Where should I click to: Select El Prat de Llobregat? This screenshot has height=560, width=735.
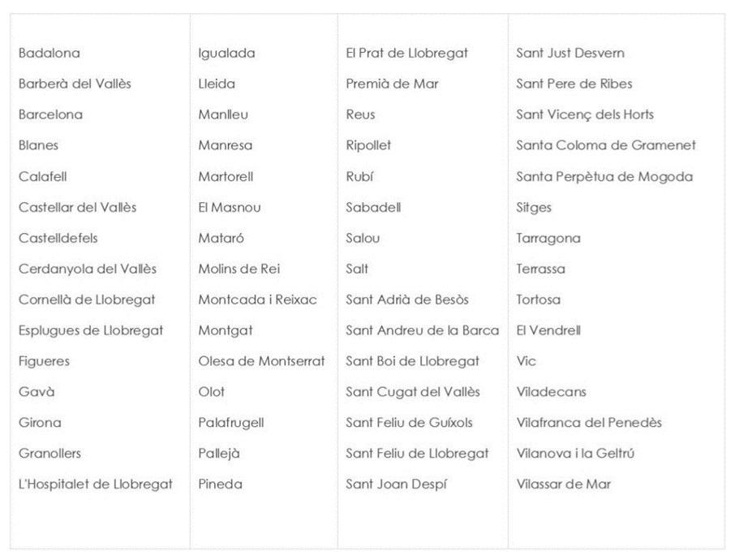point(406,54)
